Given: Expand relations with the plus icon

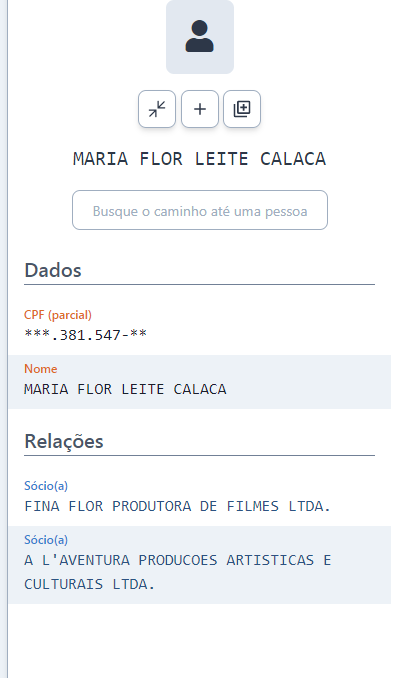Looking at the screenshot, I should tap(199, 109).
